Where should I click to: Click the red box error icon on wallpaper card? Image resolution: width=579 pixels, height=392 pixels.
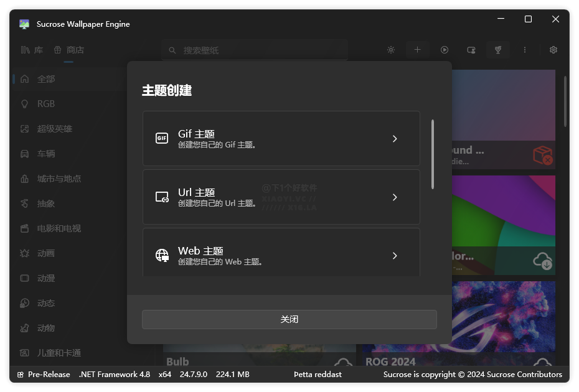coord(543,155)
